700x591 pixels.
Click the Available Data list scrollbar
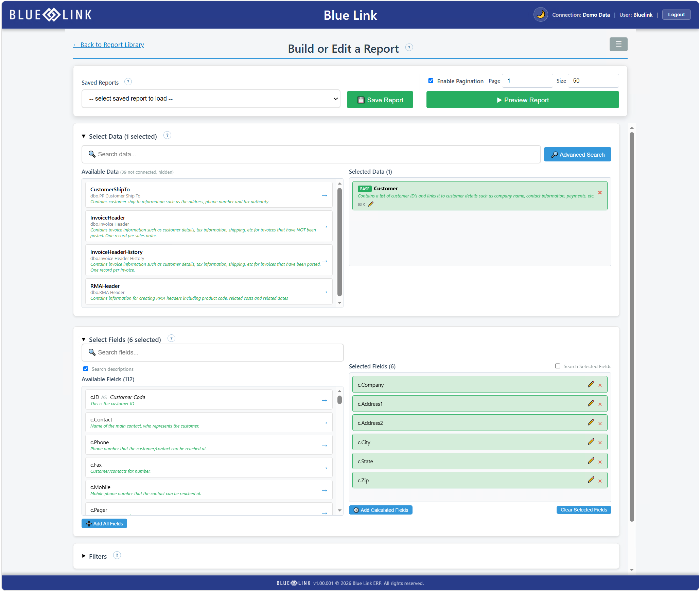pyautogui.click(x=339, y=242)
